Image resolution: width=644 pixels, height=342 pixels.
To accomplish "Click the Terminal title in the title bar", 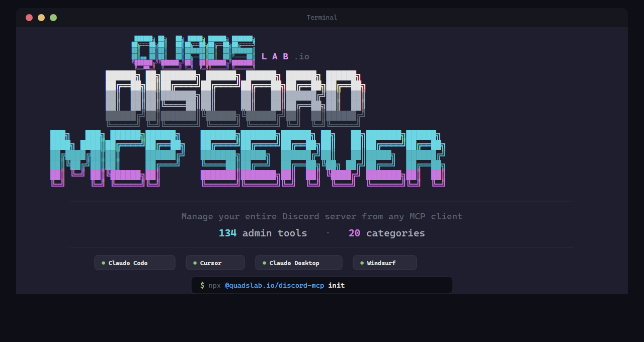I will coord(321,17).
